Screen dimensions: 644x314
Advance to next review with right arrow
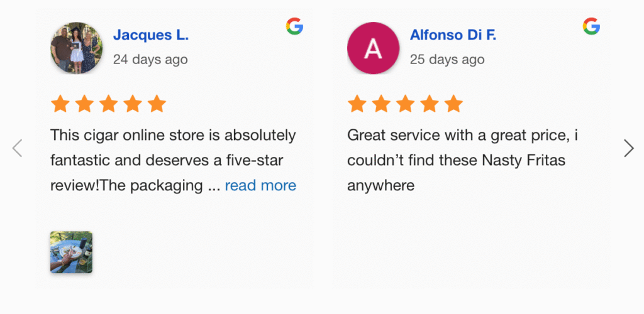pos(628,148)
